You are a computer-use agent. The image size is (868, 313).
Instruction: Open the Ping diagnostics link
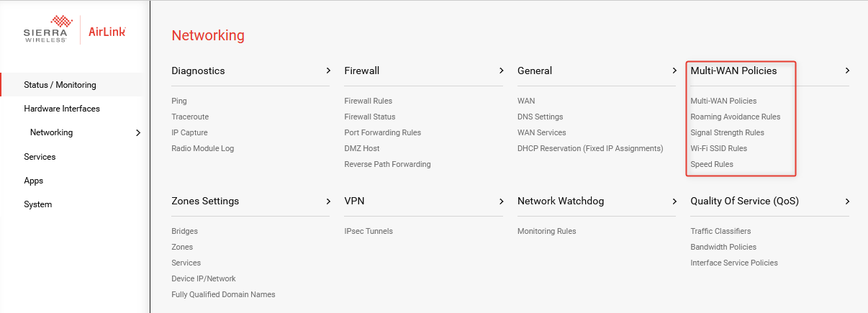click(x=179, y=101)
